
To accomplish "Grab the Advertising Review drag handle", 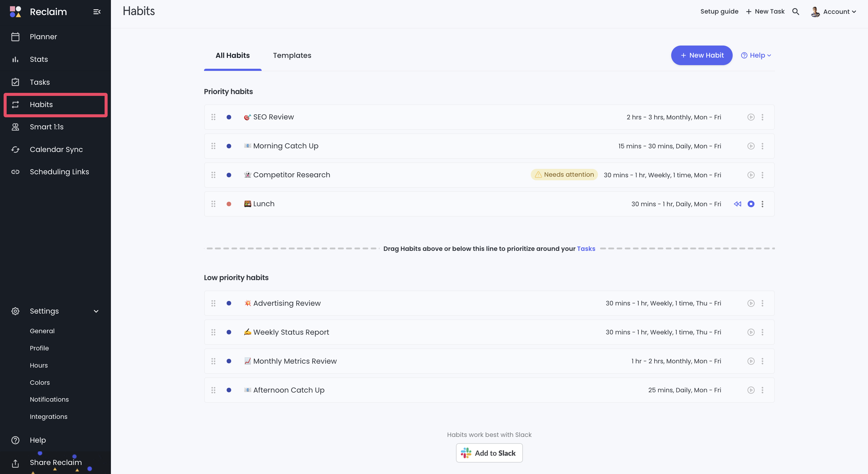I will click(x=213, y=303).
